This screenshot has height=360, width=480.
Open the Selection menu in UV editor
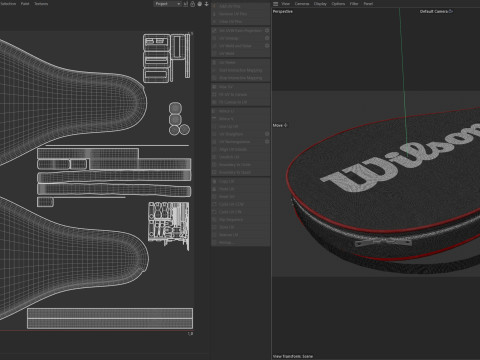(x=8, y=4)
